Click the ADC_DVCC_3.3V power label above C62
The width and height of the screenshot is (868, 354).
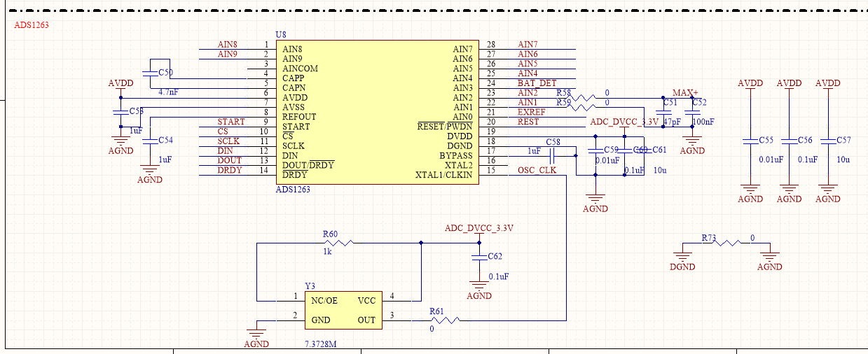479,229
